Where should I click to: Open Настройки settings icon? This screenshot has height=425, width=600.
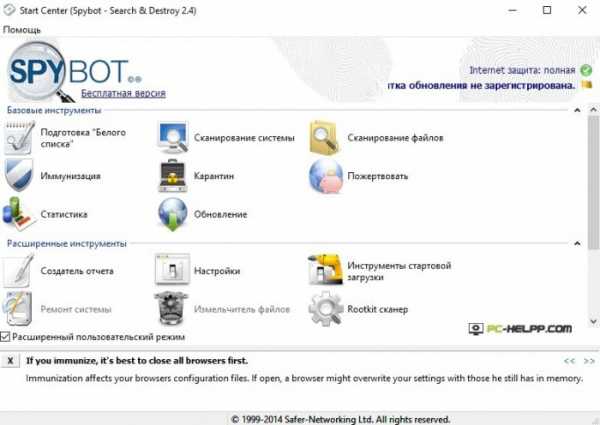pos(174,271)
